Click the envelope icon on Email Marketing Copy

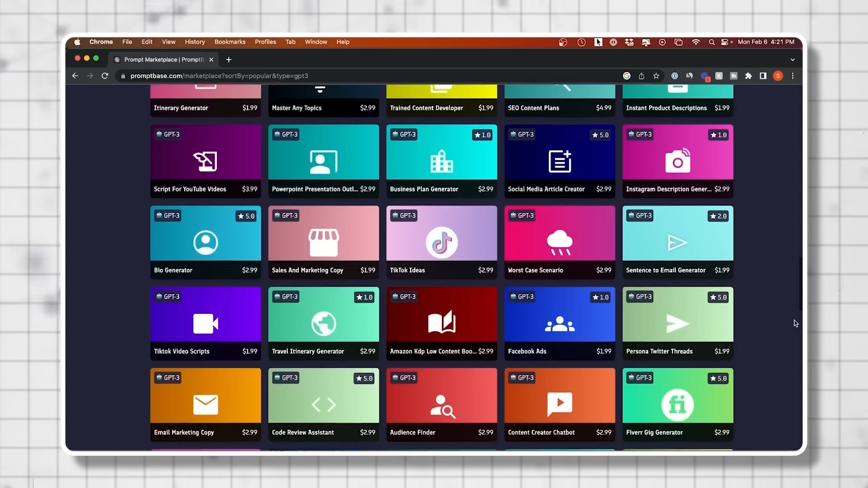(x=205, y=404)
